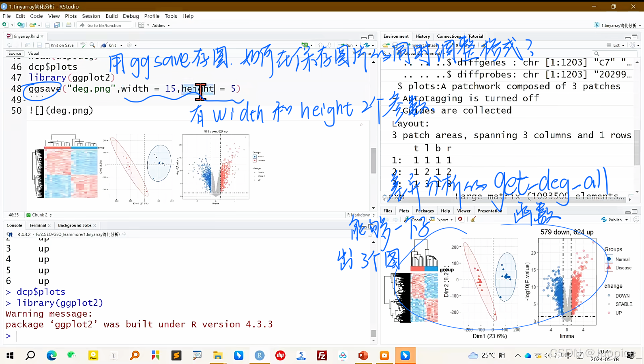The width and height of the screenshot is (644, 364).
Task: Click the Find/Replace magnifier icon
Action: tap(92, 45)
